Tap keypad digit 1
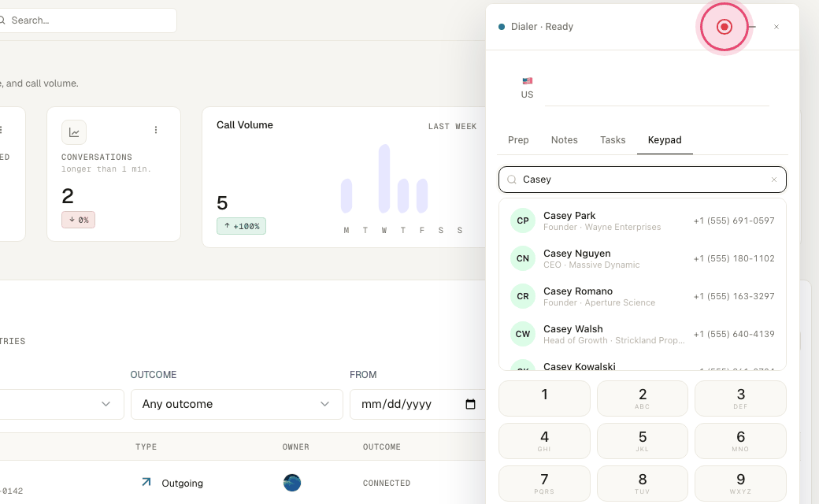Screen dimensions: 819x504 (x=544, y=398)
